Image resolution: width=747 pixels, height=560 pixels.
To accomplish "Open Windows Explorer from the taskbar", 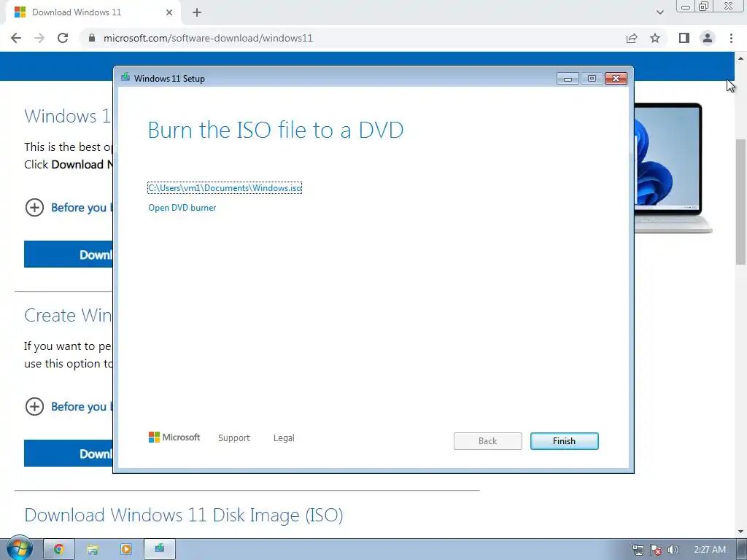I will click(x=93, y=549).
